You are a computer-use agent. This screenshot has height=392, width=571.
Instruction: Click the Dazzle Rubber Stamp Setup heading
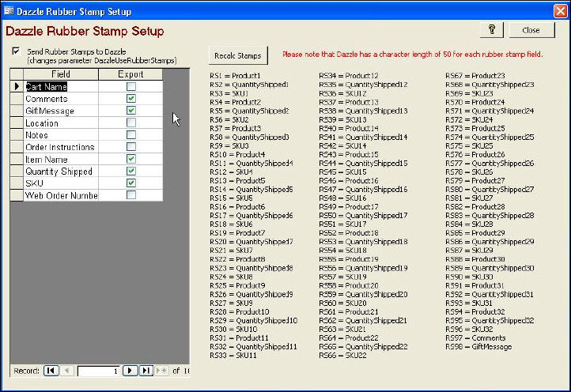85,31
